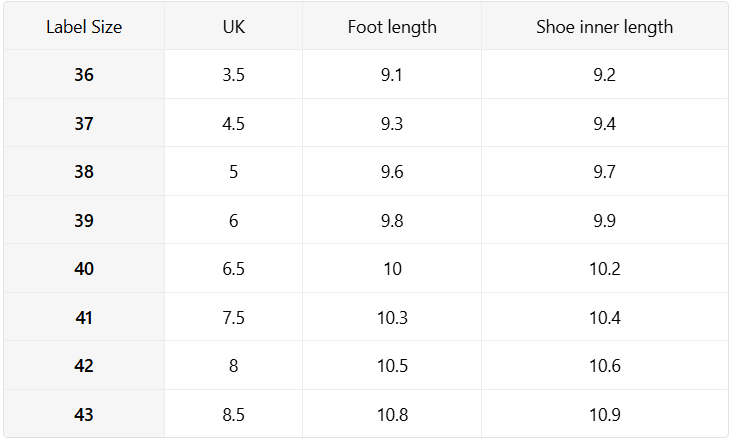734x442 pixels.
Task: Select label size 37 cell
Action: (84, 124)
